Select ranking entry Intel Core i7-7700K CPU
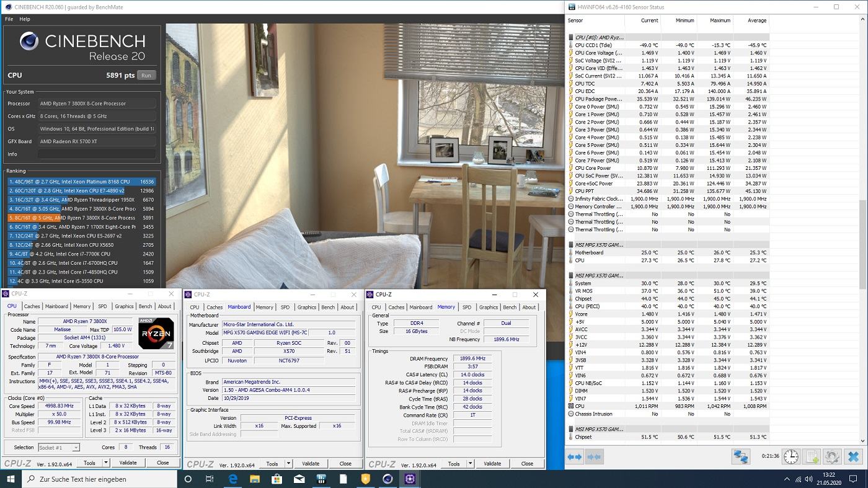 (x=82, y=254)
